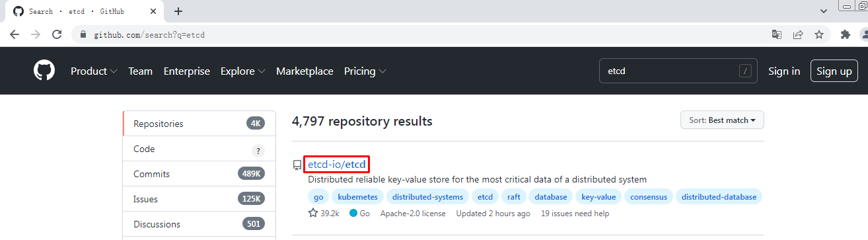Viewport: 868px width, 240px height.
Task: Open the Pricing dropdown menu
Action: coord(365,71)
